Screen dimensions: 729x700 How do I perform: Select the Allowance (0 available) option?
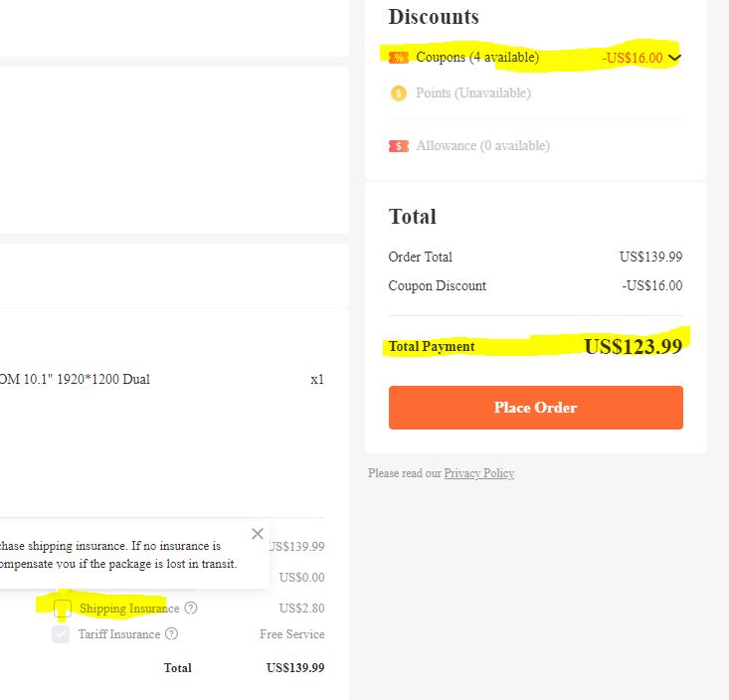coord(482,146)
